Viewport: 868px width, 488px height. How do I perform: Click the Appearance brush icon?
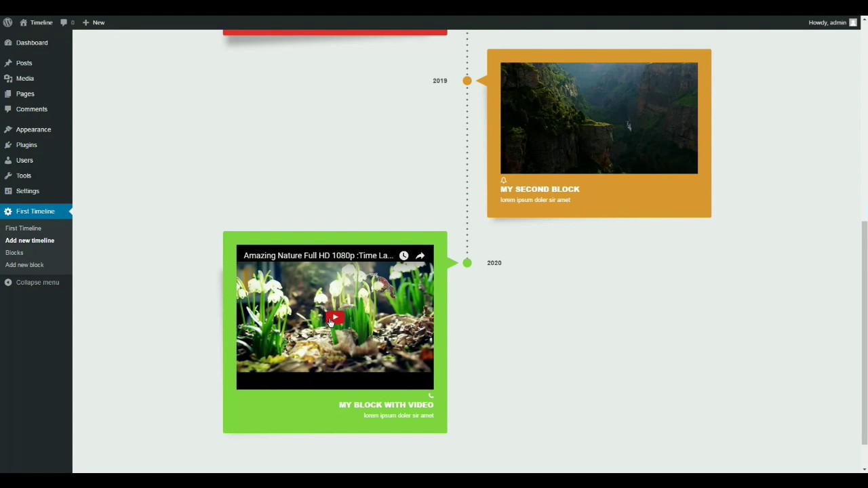pos(8,129)
